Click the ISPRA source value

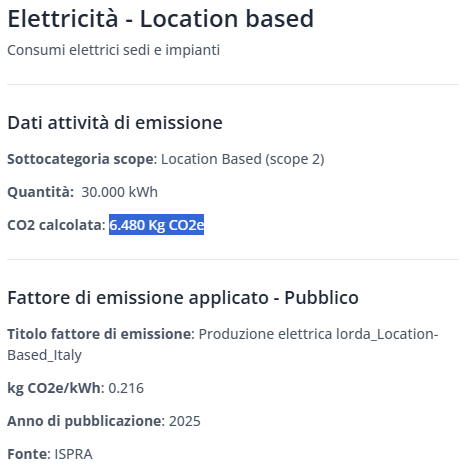pos(73,454)
